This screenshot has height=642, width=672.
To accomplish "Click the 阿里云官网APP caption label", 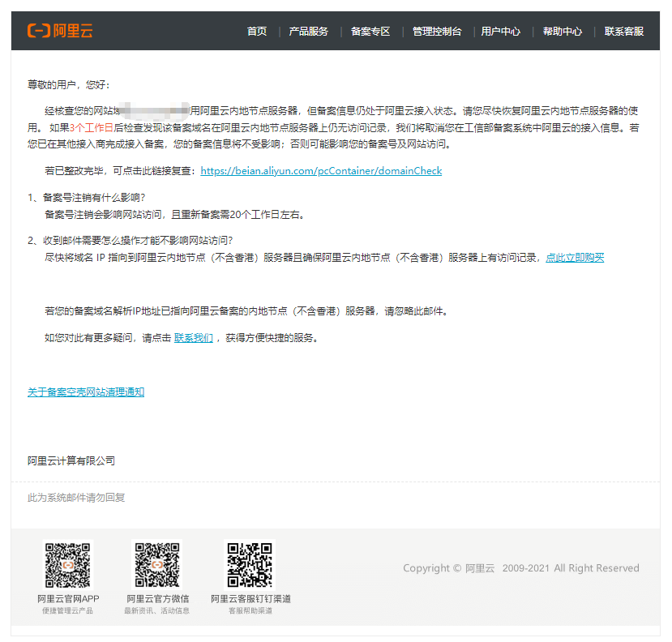I will tap(68, 598).
